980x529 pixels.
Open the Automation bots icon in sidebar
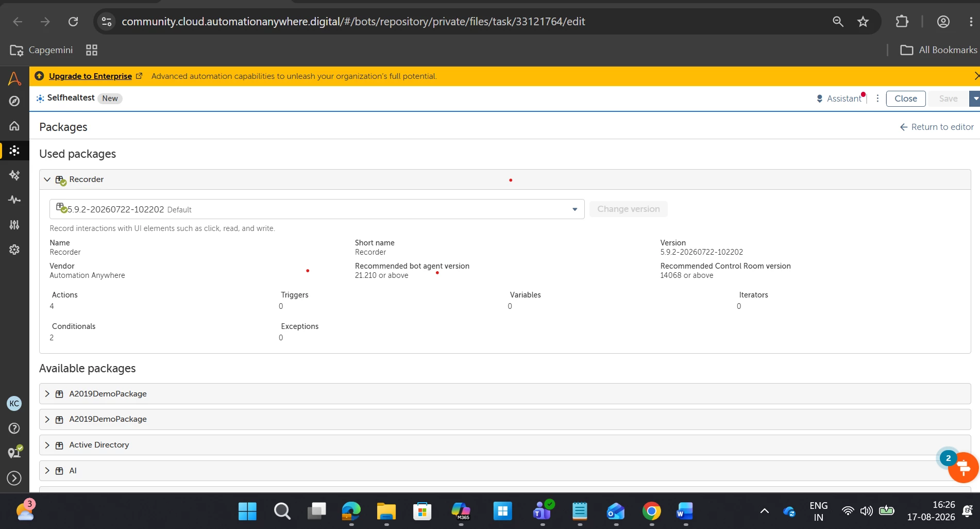[14, 151]
